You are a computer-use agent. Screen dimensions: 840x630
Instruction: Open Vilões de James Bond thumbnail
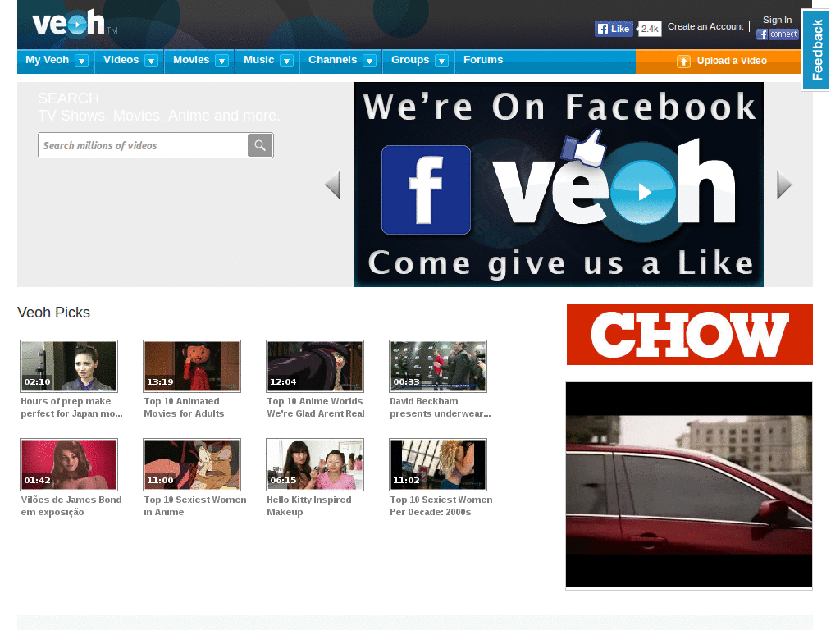tap(69, 464)
